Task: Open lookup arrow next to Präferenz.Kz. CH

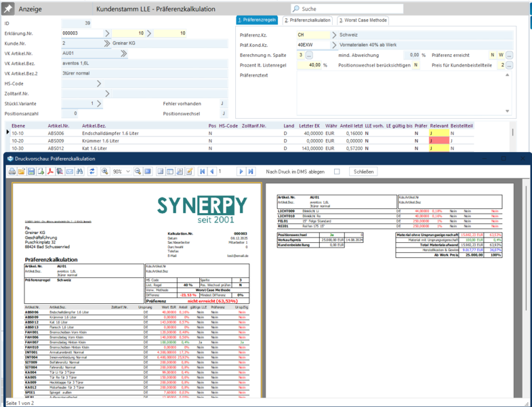Action: [333, 34]
